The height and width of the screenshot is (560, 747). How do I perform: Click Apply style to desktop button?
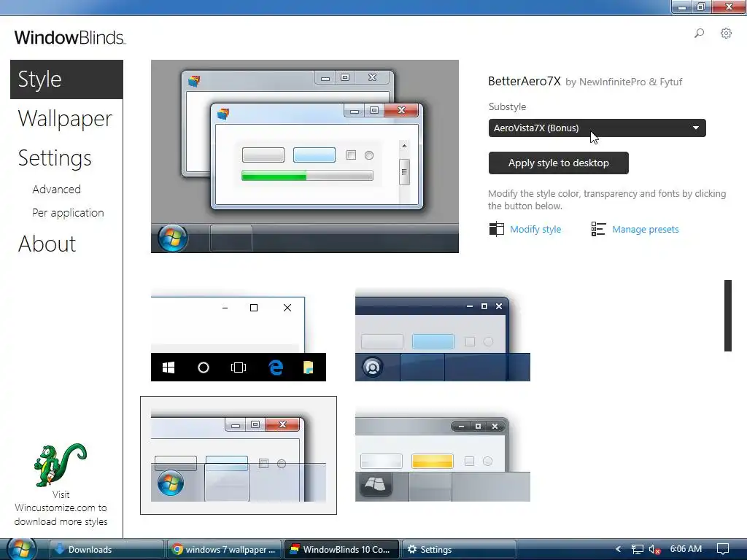tap(558, 163)
